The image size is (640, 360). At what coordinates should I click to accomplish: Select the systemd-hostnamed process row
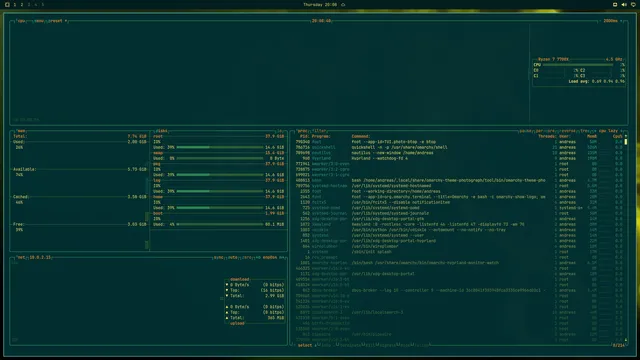coord(459,186)
